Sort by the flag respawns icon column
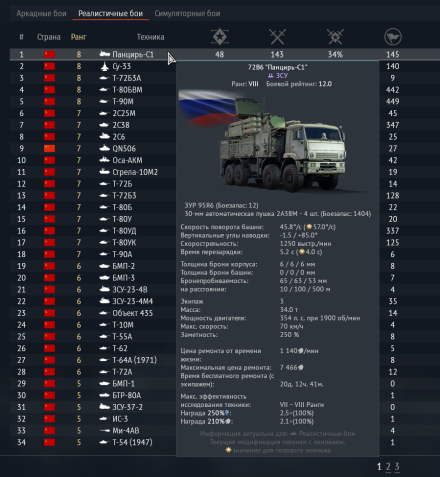 click(393, 37)
